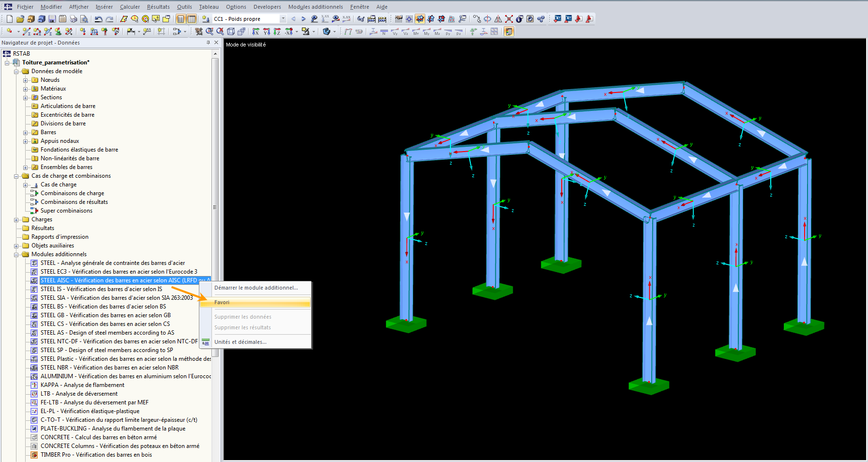
Task: Pin the navigator panel with the pushpin
Action: coord(208,43)
